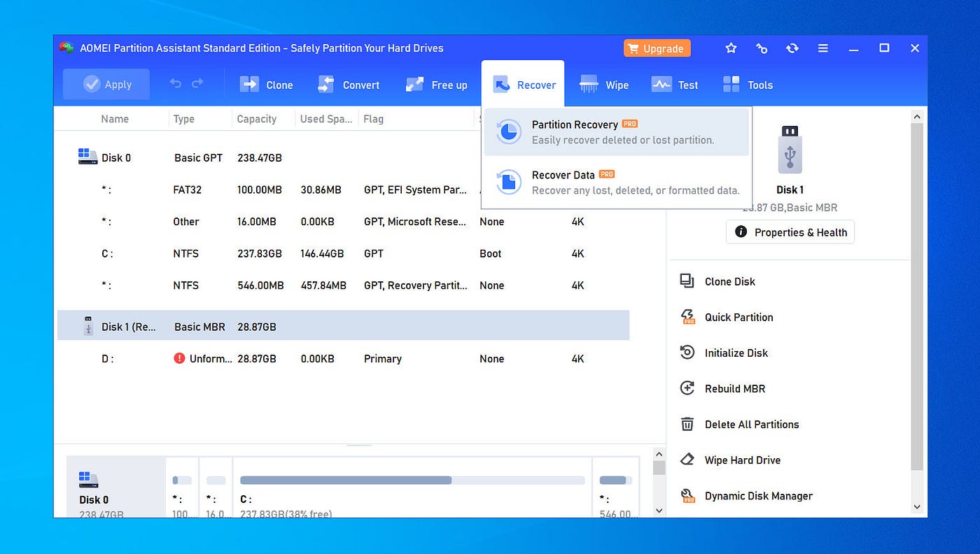Sort by the Capacity column header
This screenshot has height=554, width=980.
[x=257, y=119]
